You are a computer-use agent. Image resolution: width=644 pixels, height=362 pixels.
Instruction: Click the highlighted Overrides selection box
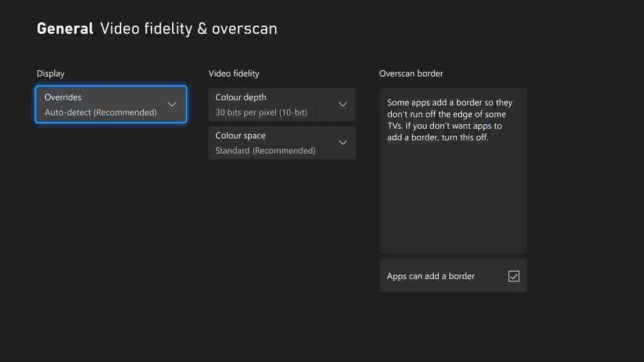(110, 105)
